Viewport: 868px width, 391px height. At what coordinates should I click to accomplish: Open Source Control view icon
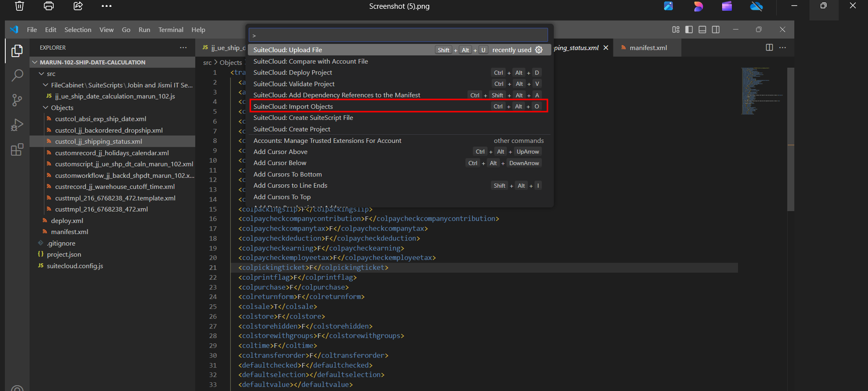tap(17, 100)
